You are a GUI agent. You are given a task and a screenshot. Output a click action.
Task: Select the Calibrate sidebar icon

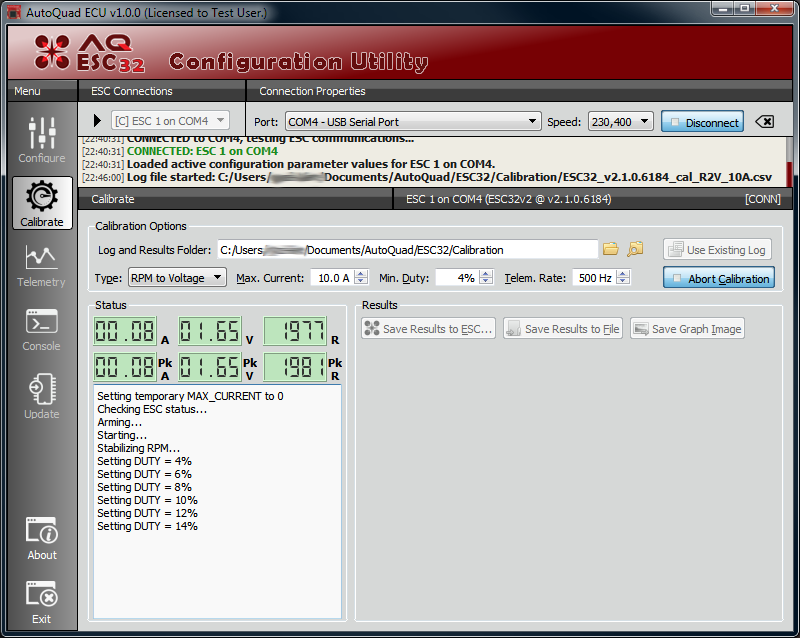click(42, 203)
